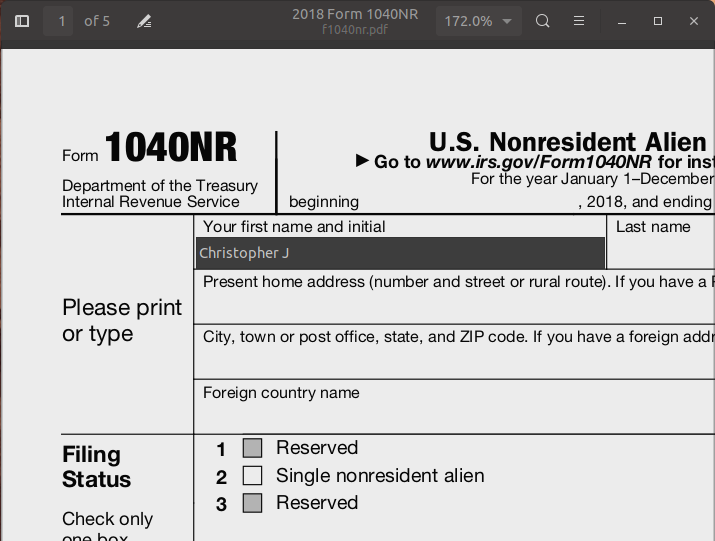
Task: Click the Reserved checkbox on line 1
Action: (252, 448)
